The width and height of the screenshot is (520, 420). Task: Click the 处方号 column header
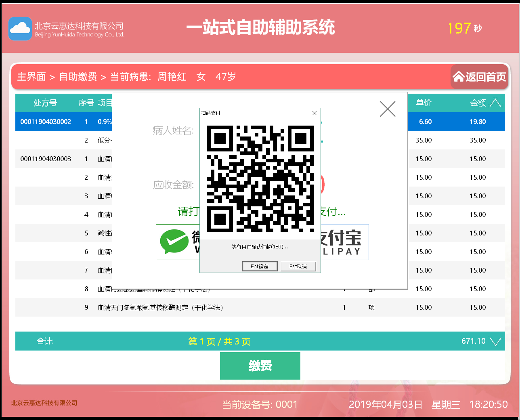pyautogui.click(x=45, y=103)
